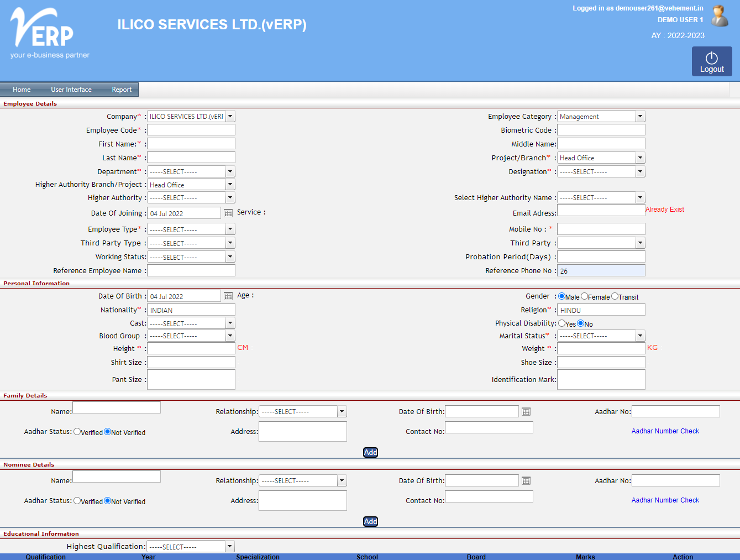Click the Specialization column header
This screenshot has height=560, width=740.
(x=258, y=557)
